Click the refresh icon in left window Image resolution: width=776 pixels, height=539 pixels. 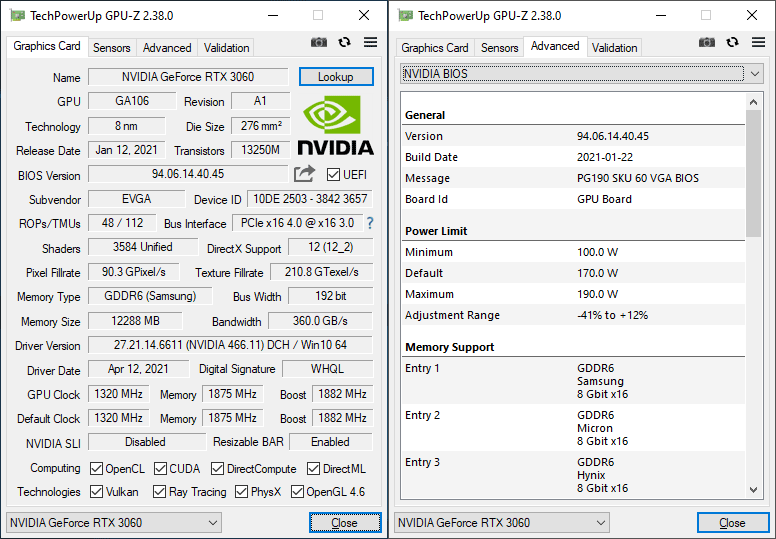tap(344, 43)
